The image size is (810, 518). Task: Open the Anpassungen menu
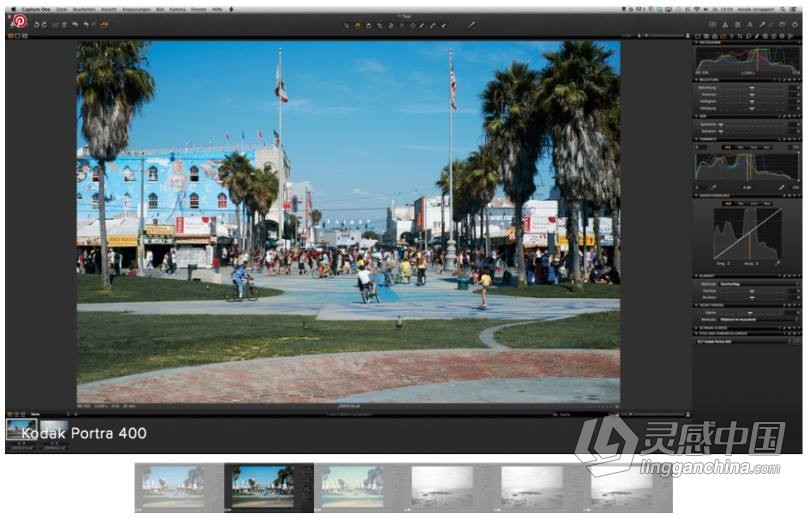[x=136, y=9]
